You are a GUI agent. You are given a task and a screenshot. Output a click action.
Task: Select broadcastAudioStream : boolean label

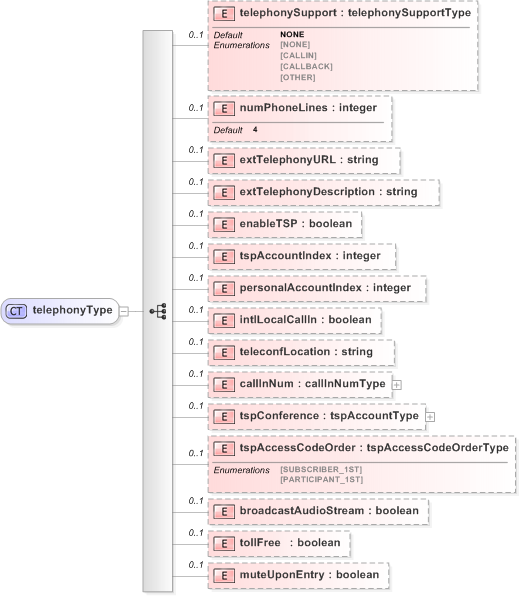point(329,510)
